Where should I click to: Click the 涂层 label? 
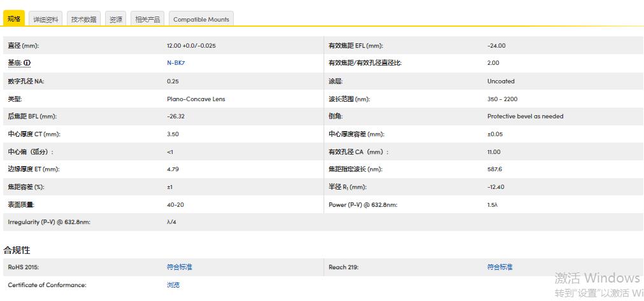(x=336, y=81)
